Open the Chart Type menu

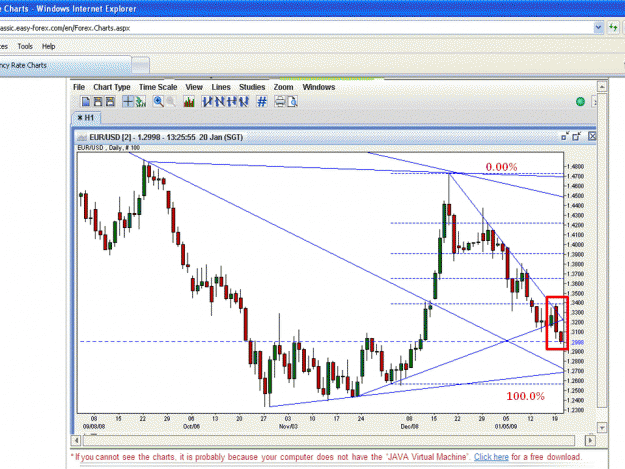(x=112, y=87)
